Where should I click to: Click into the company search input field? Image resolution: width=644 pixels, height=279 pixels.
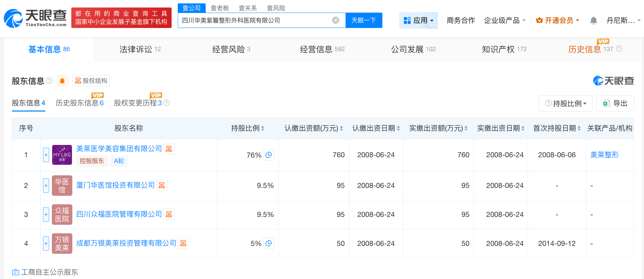point(254,20)
